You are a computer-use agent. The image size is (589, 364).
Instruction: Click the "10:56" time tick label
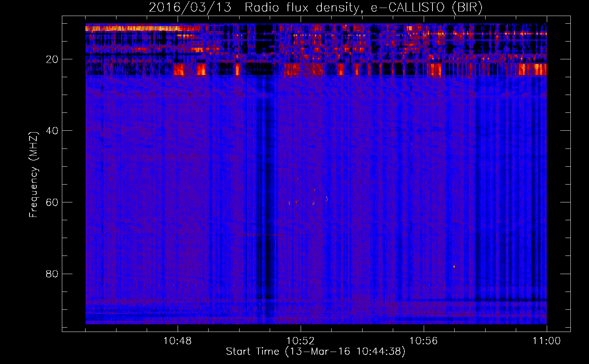(423, 341)
